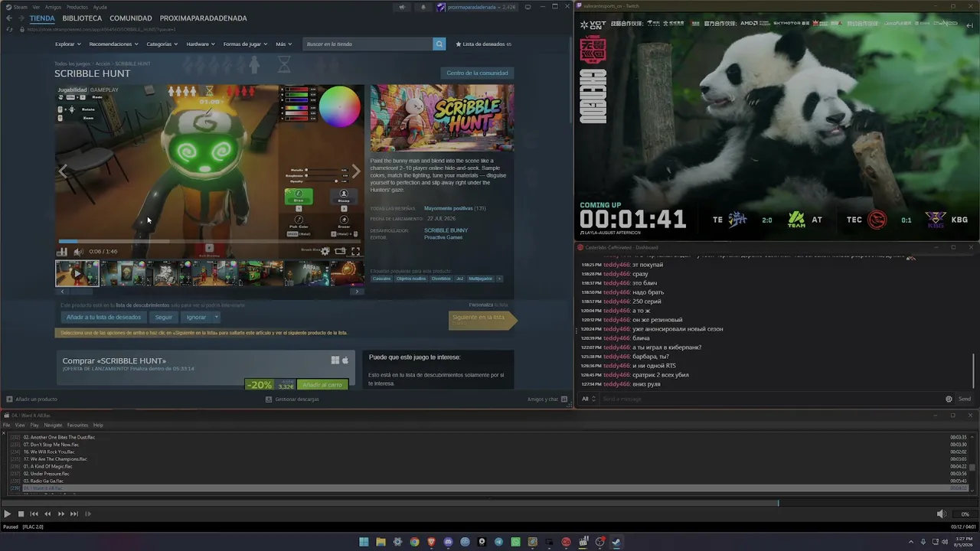This screenshot has width=980, height=551.
Task: Click the Seguir button
Action: click(x=164, y=317)
